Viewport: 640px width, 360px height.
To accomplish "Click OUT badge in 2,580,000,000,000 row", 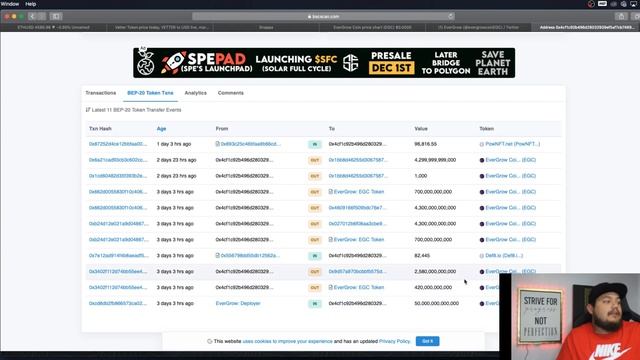I will 315,272.
